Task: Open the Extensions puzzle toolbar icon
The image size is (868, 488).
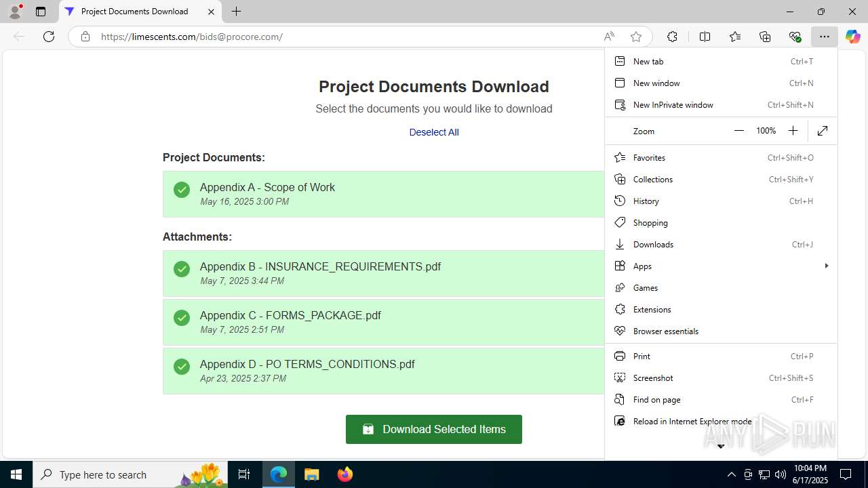Action: tap(672, 37)
